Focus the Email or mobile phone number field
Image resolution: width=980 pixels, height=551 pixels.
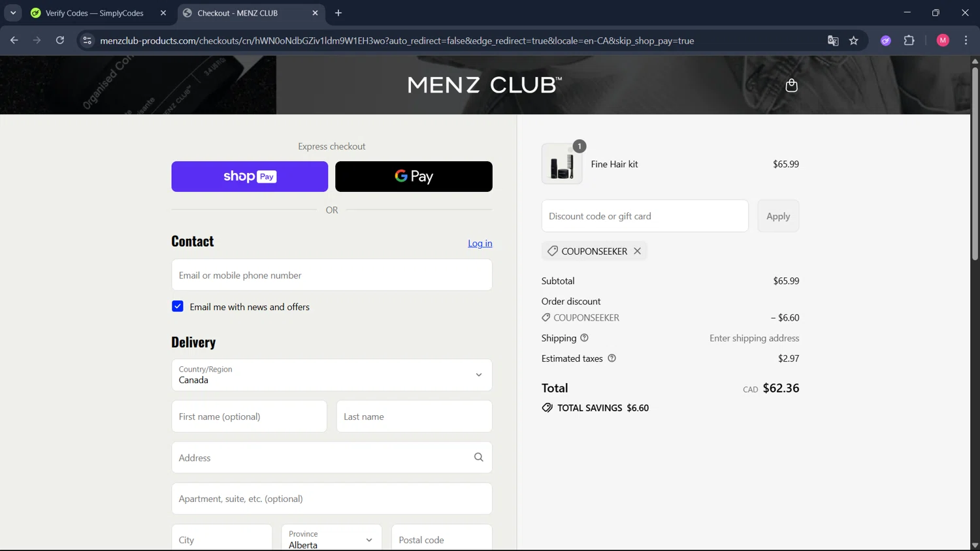pyautogui.click(x=332, y=275)
